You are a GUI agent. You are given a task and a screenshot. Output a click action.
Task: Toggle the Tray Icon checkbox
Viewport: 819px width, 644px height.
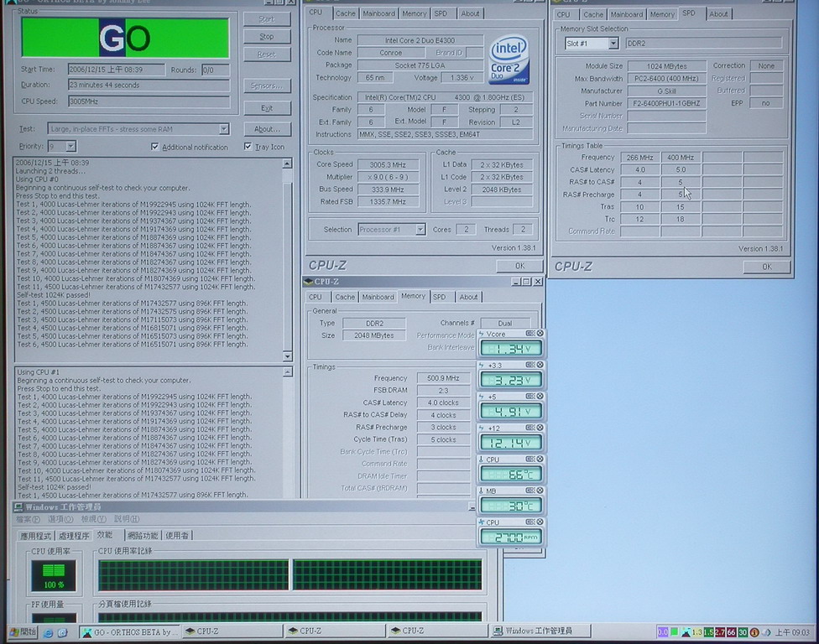coord(248,146)
